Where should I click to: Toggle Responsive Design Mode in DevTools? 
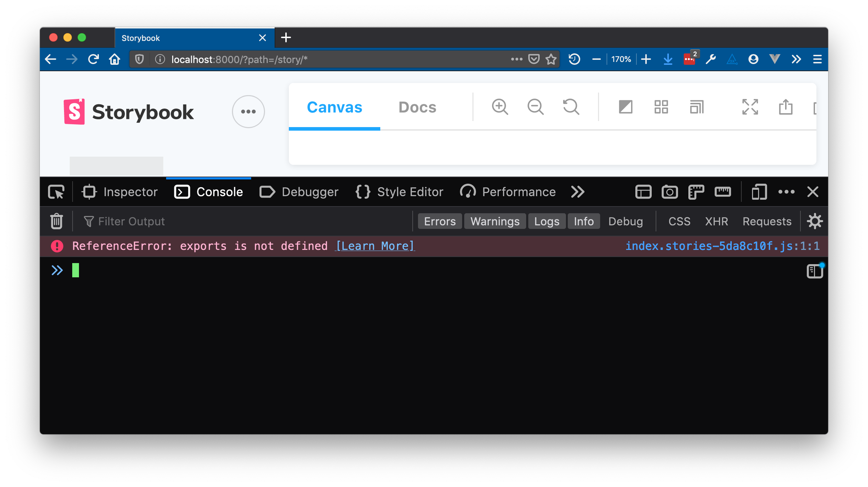click(x=759, y=192)
